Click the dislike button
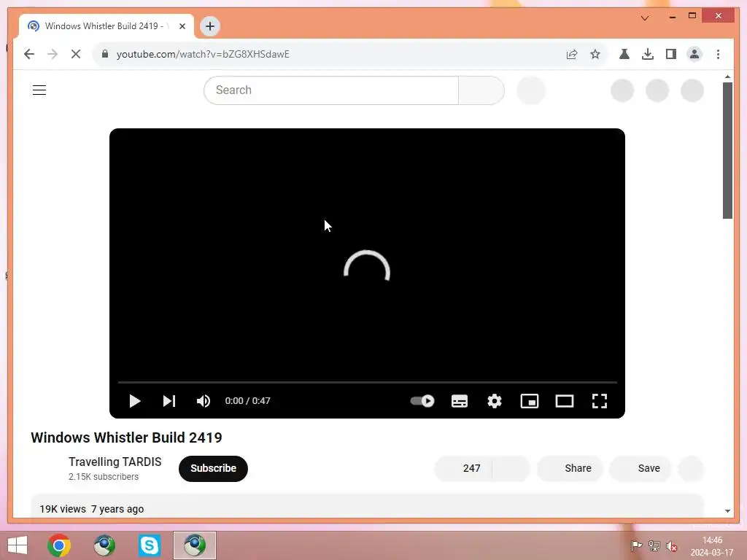Image resolution: width=747 pixels, height=560 pixels. [511, 469]
